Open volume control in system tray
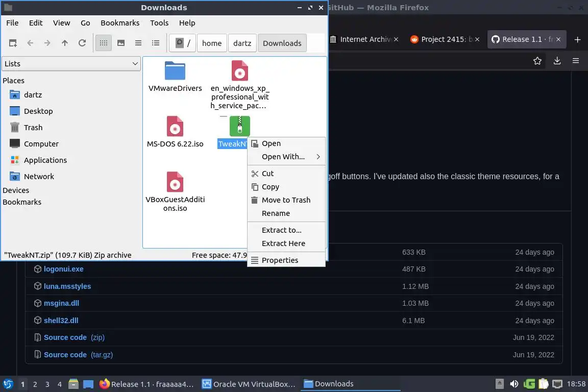 coord(514,384)
